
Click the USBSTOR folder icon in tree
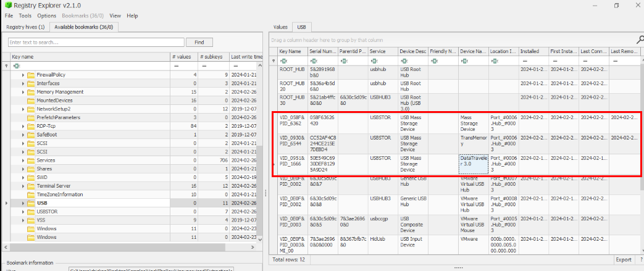pyautogui.click(x=31, y=212)
